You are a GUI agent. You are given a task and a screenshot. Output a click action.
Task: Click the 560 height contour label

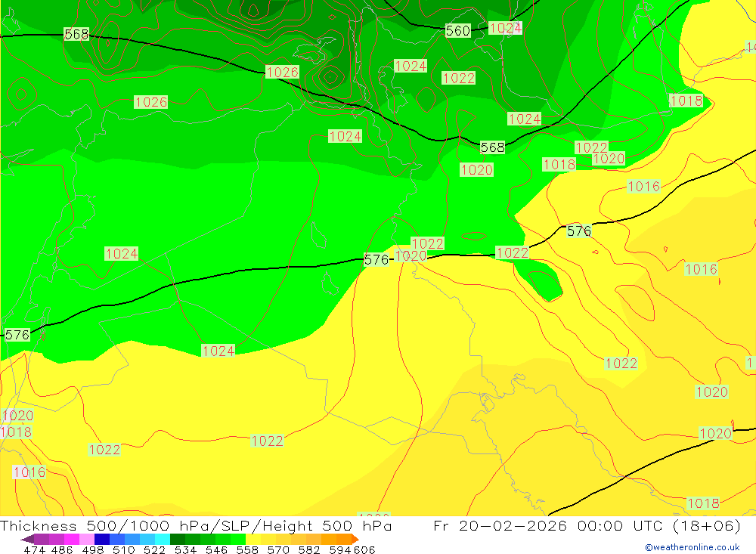coord(457,31)
